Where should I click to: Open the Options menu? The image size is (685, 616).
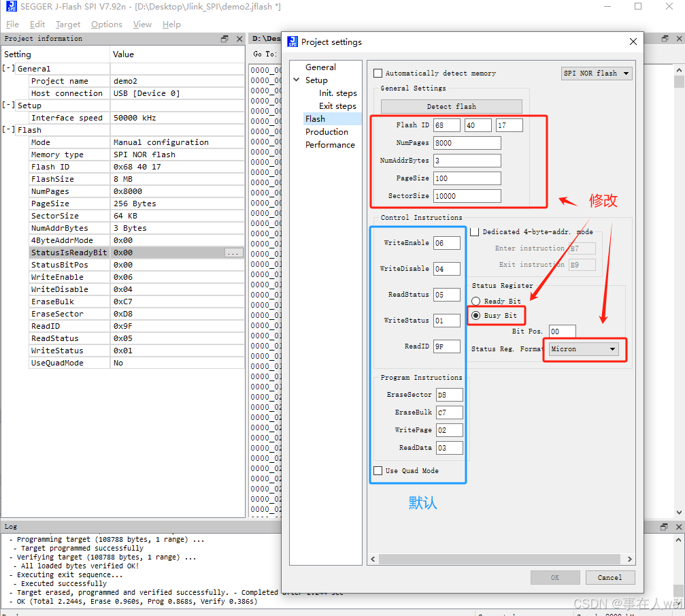(x=107, y=24)
